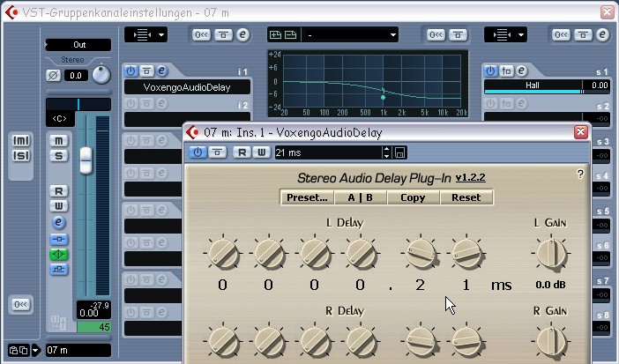The width and height of the screenshot is (619, 364).
Task: Open channel selection arrow next to 07 m
Action: 35,350
